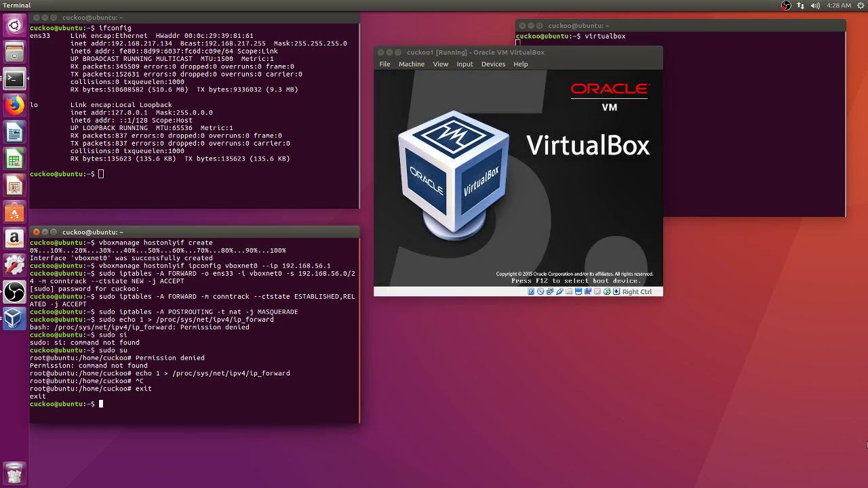The height and width of the screenshot is (488, 868).
Task: Close the virtualbox terminal window
Action: click(x=521, y=26)
